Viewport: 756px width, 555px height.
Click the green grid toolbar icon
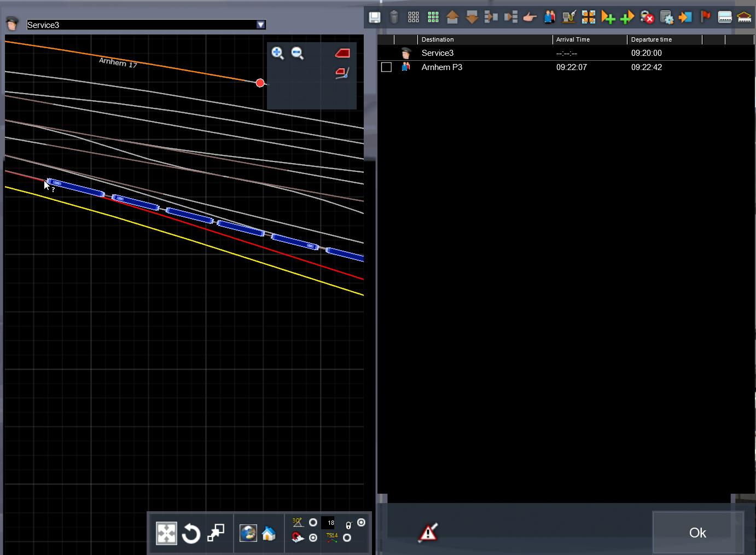point(433,18)
